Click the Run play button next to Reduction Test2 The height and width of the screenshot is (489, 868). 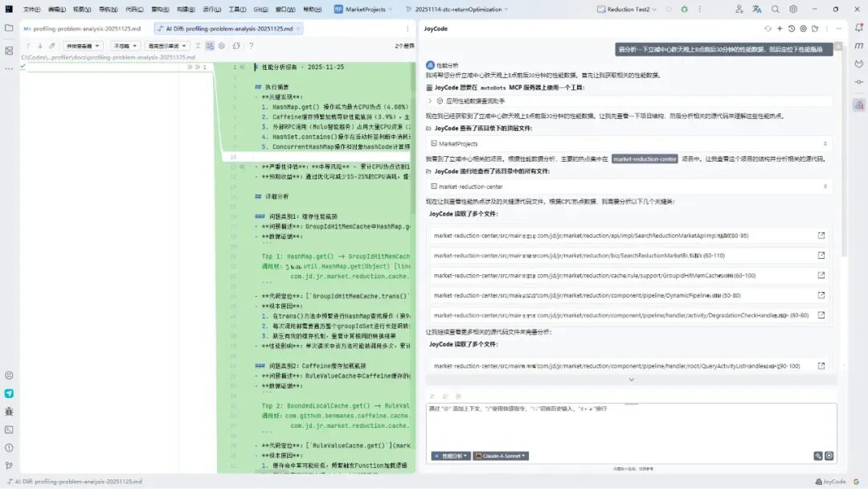click(669, 10)
